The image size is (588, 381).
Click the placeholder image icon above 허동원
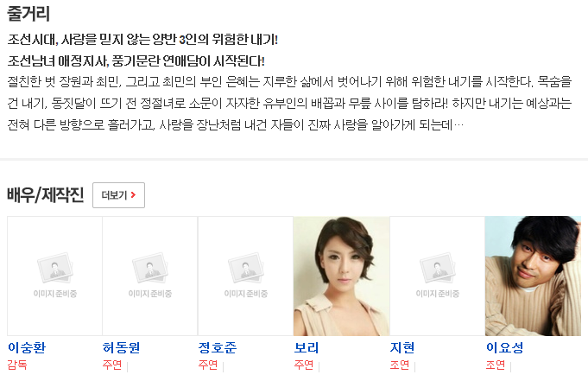(x=150, y=268)
